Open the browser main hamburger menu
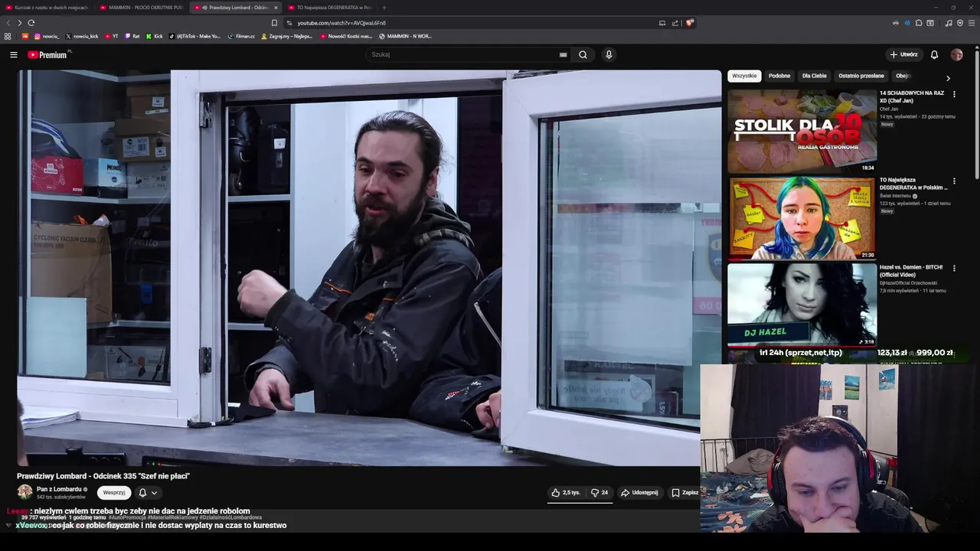This screenshot has width=980, height=551. (x=972, y=23)
